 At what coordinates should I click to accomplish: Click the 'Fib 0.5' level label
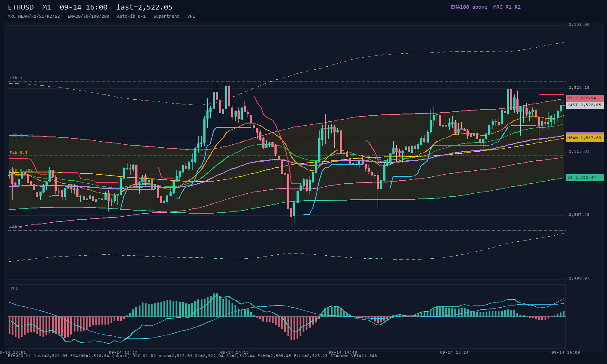click(x=19, y=153)
